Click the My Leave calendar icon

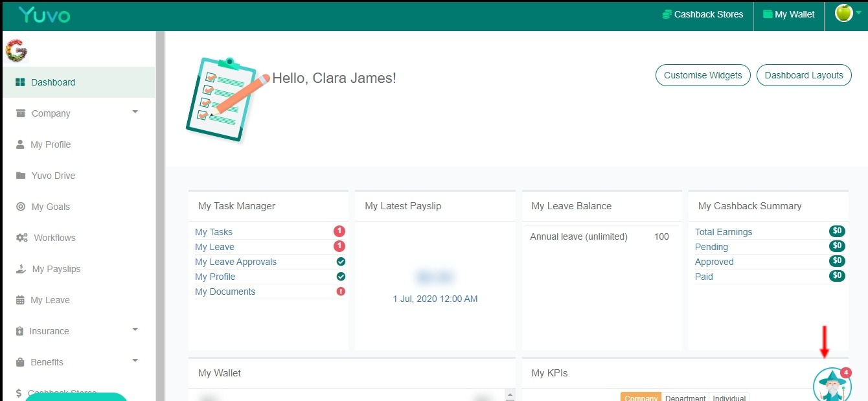19,300
